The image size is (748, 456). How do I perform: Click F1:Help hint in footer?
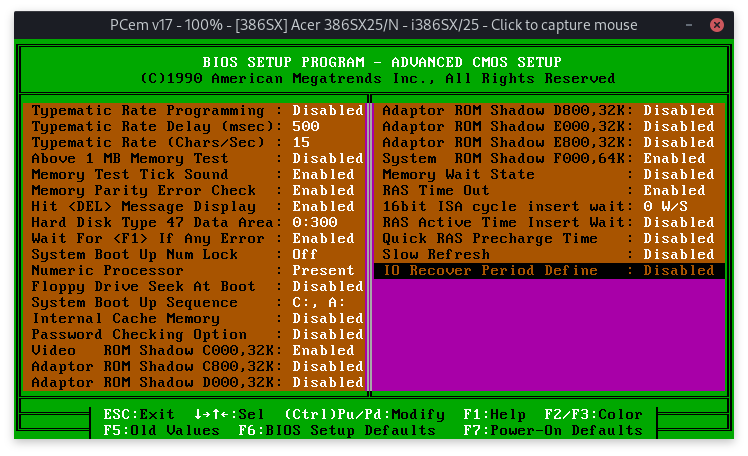(x=494, y=415)
